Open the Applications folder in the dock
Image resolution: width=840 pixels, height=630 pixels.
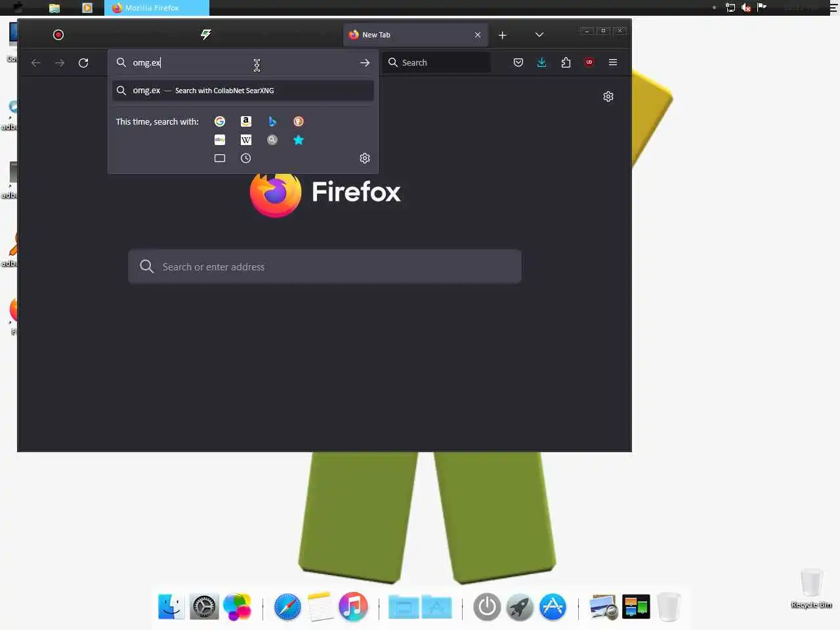437,607
